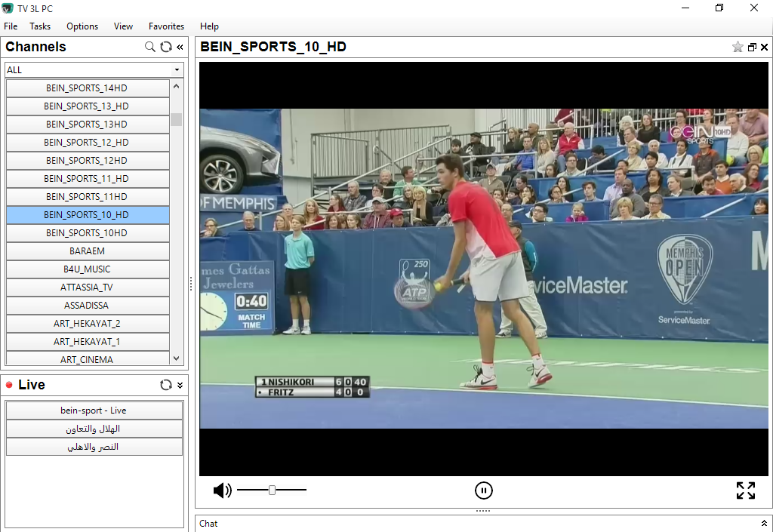The image size is (773, 532).
Task: Click the channel list scrollbar thumb
Action: click(177, 120)
